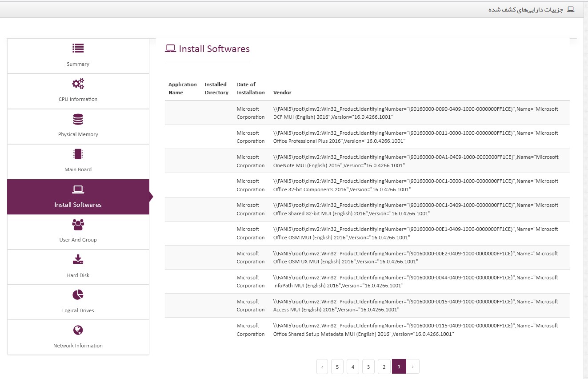Click the Microsoft DCF MUI (English) 2016 entry
The image size is (588, 379).
coord(416,113)
